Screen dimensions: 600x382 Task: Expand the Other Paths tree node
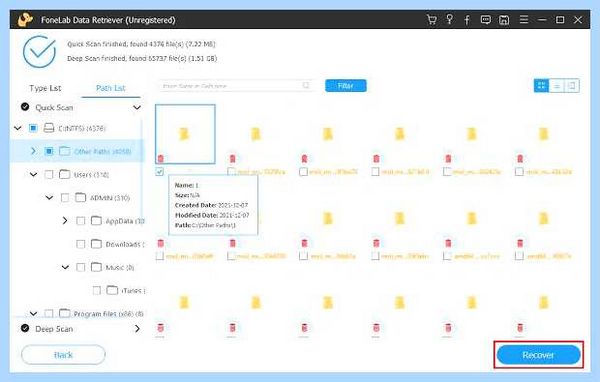(x=33, y=151)
